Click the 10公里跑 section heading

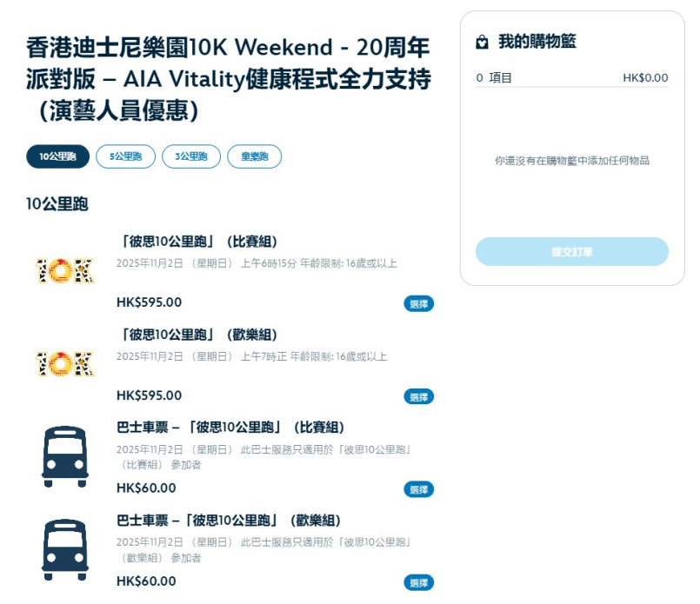click(x=57, y=205)
